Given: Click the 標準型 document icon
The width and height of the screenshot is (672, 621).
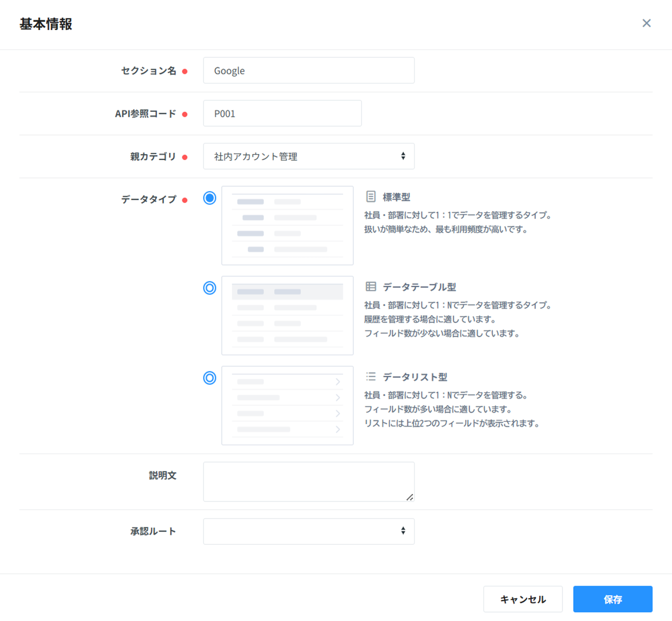Looking at the screenshot, I should 371,197.
